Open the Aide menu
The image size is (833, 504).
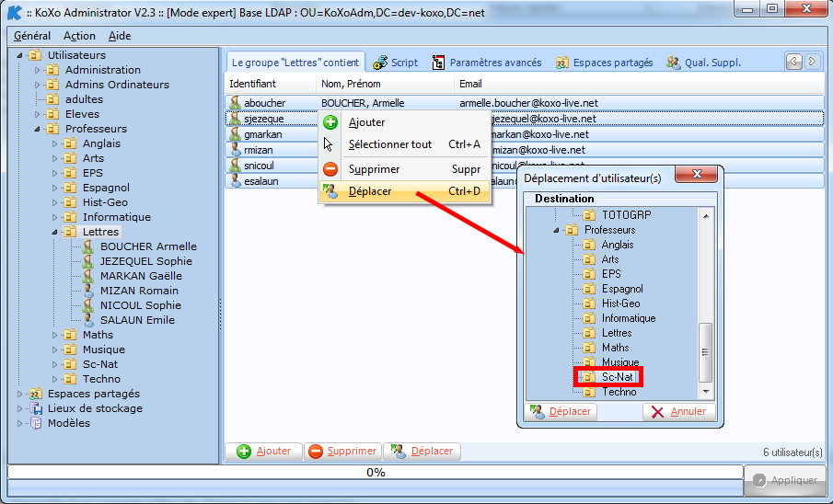[120, 36]
